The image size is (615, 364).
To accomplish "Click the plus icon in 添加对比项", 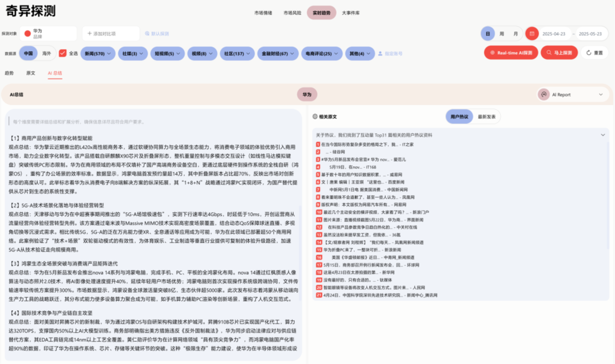I will tap(89, 34).
